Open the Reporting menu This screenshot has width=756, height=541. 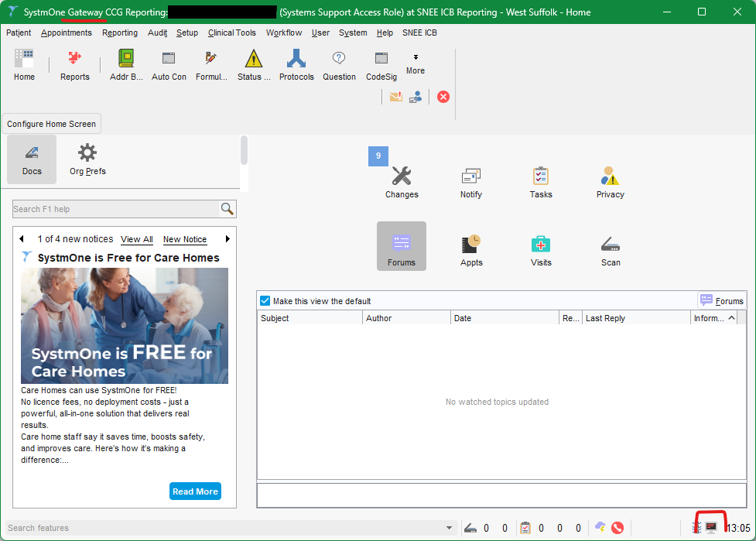120,33
